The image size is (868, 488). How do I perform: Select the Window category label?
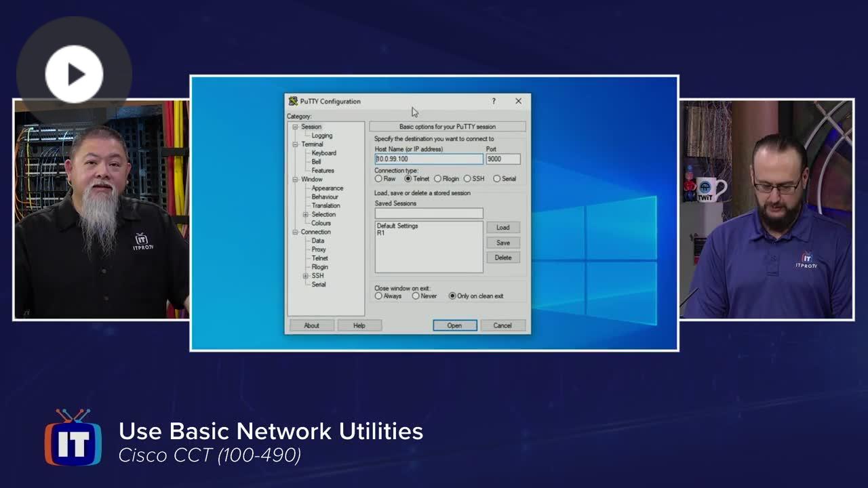pyautogui.click(x=312, y=180)
